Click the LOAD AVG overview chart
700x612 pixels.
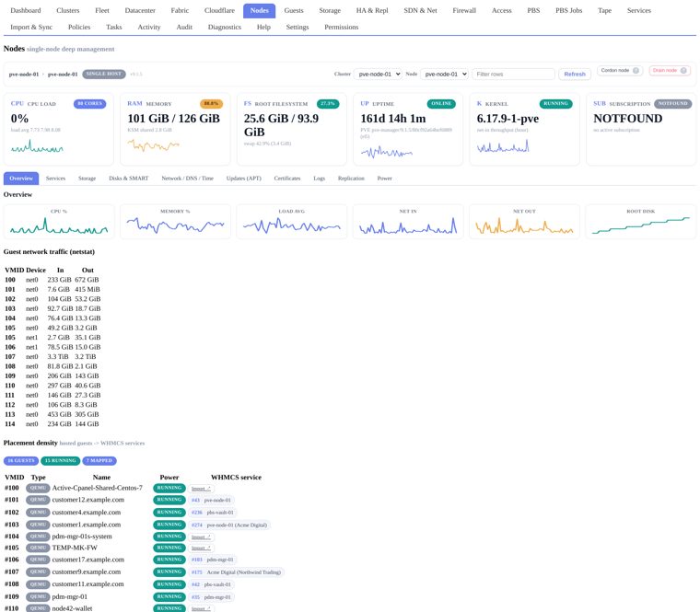tap(292, 222)
